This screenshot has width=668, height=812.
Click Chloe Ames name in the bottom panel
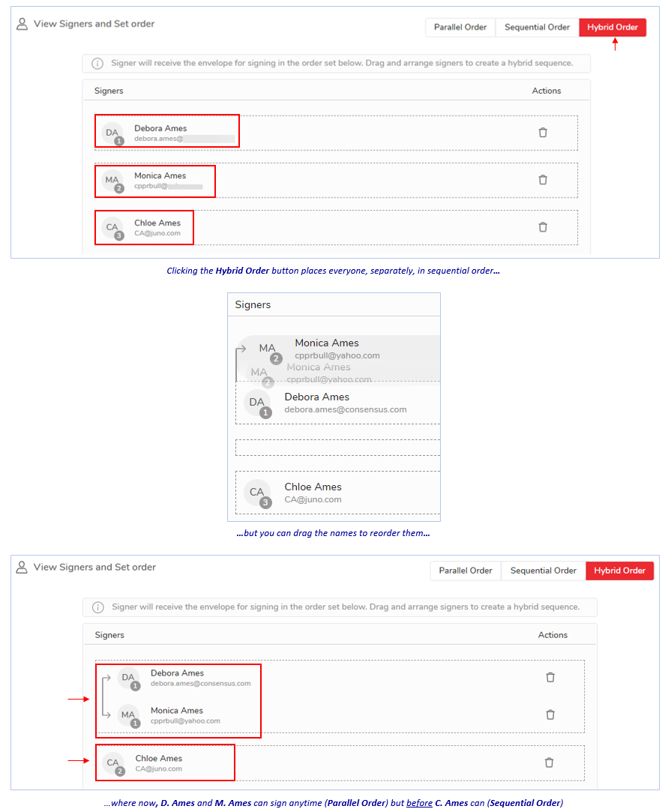[x=159, y=758]
